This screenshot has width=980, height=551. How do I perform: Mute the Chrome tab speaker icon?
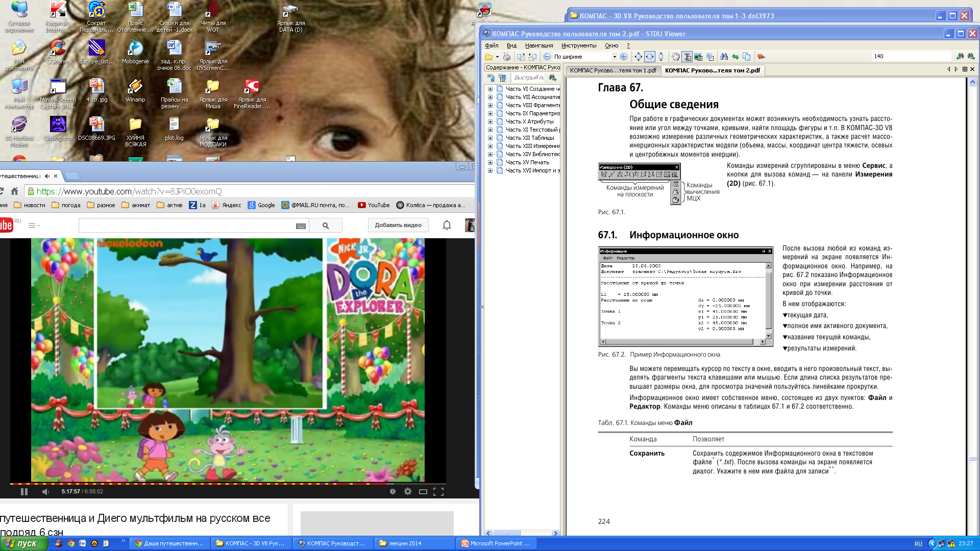point(47,176)
